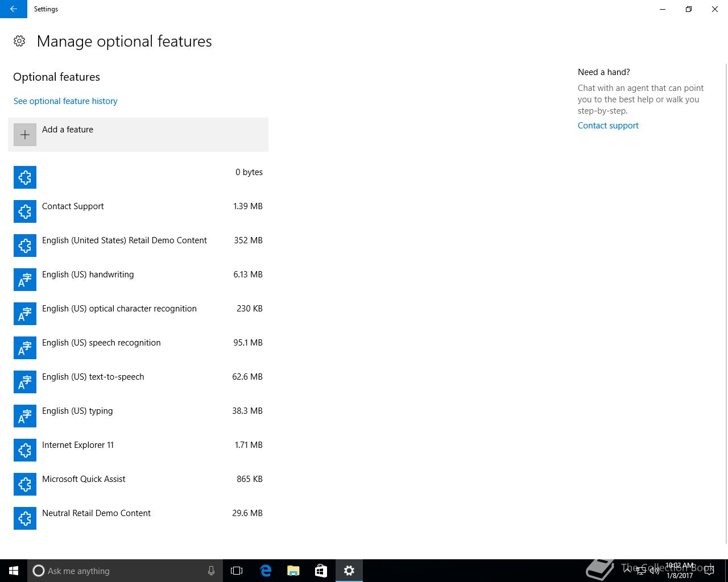Open the Action Center notifications icon
Screen dimensions: 728x582
pyautogui.click(x=709, y=571)
